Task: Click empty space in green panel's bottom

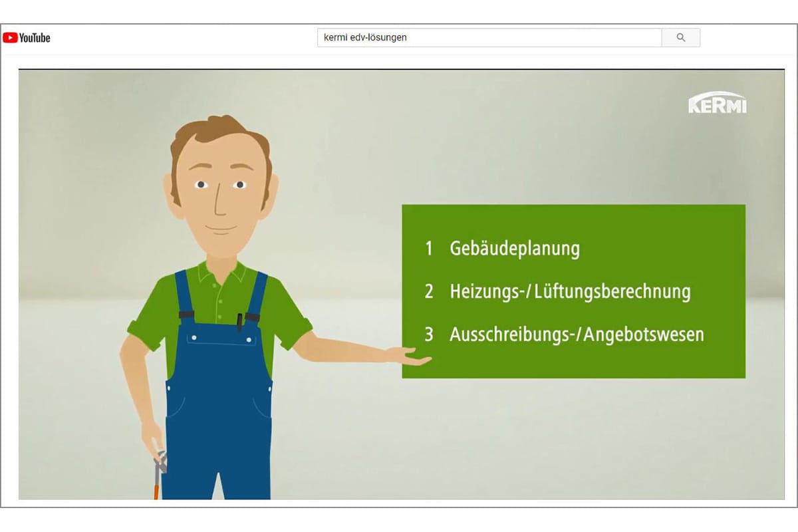Action: click(572, 362)
